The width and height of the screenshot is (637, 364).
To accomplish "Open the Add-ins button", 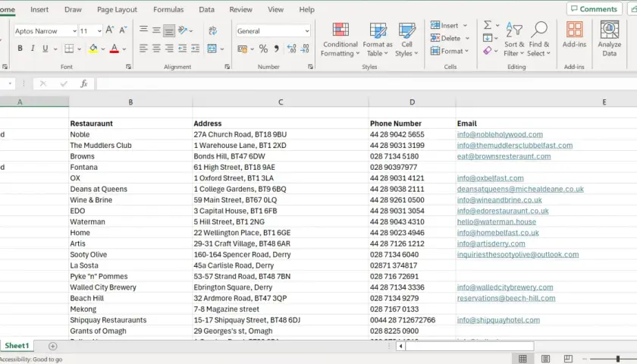I will click(x=574, y=35).
